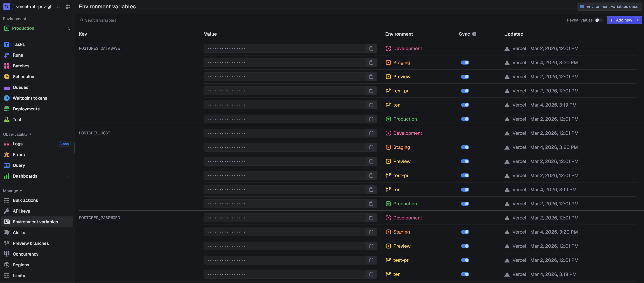644x283 pixels.
Task: Open the Errors page under Observability
Action: pyautogui.click(x=19, y=154)
